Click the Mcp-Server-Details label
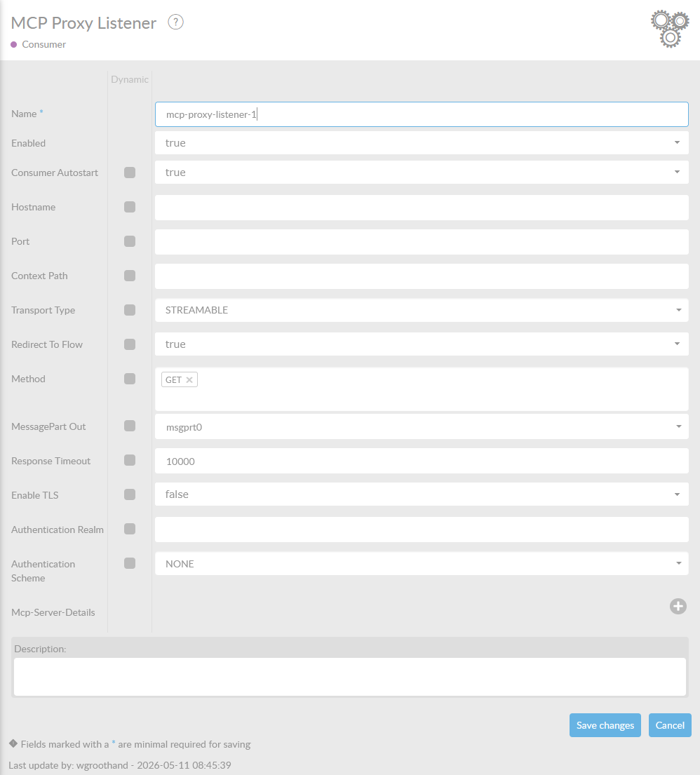 (53, 612)
